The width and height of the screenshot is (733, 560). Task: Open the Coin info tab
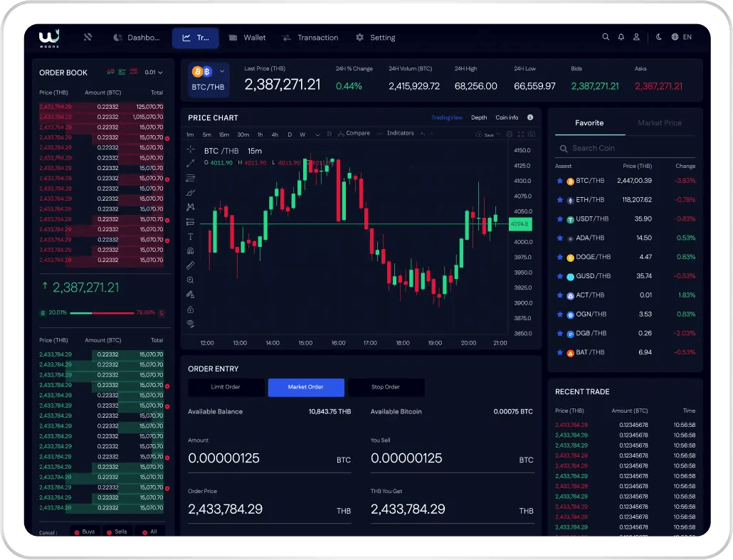507,118
